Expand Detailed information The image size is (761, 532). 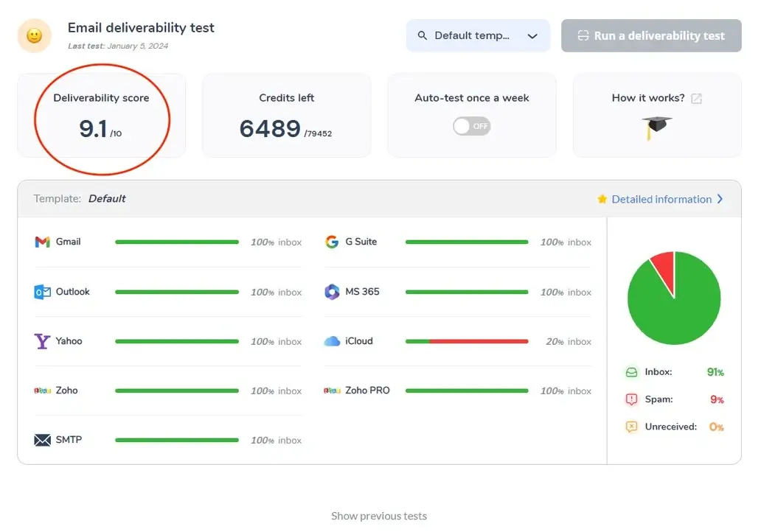click(661, 199)
